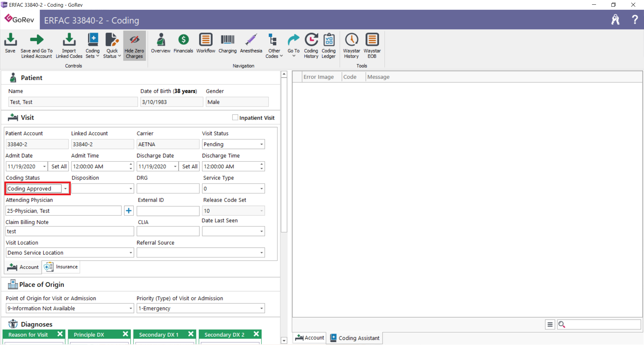Screen dimensions: 644x345
Task: Click the External ID field
Action: pyautogui.click(x=168, y=211)
